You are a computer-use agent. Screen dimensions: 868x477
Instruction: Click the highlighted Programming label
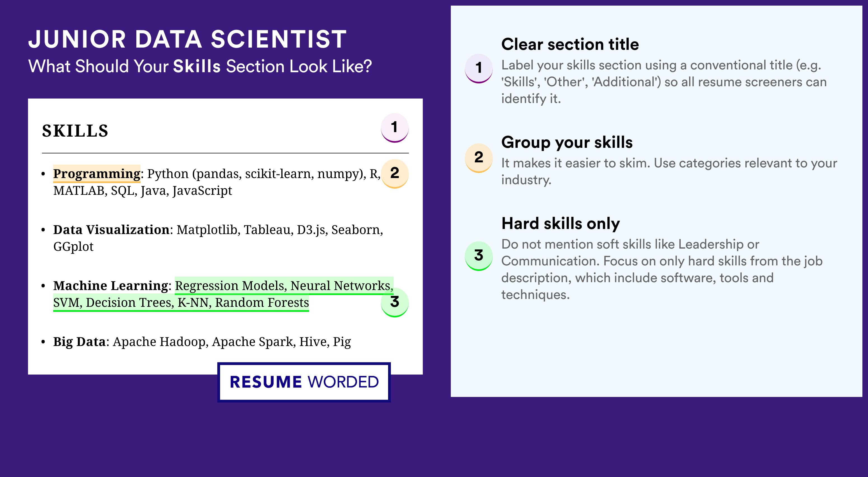(97, 174)
